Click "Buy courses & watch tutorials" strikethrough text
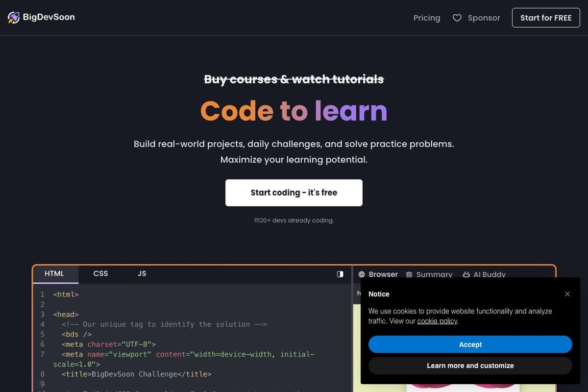The height and width of the screenshot is (392, 588). pyautogui.click(x=293, y=79)
